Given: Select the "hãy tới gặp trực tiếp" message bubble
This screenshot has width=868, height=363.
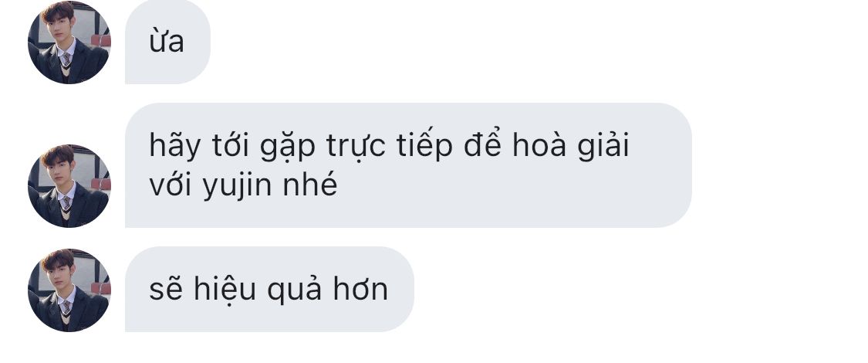Looking at the screenshot, I should (408, 165).
